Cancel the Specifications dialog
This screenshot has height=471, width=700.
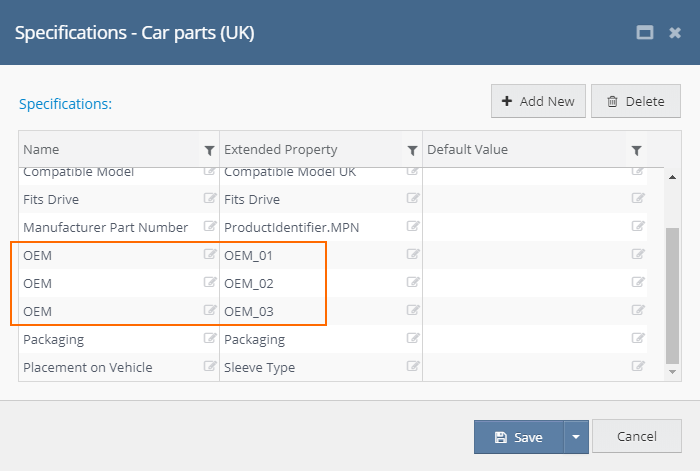(637, 437)
